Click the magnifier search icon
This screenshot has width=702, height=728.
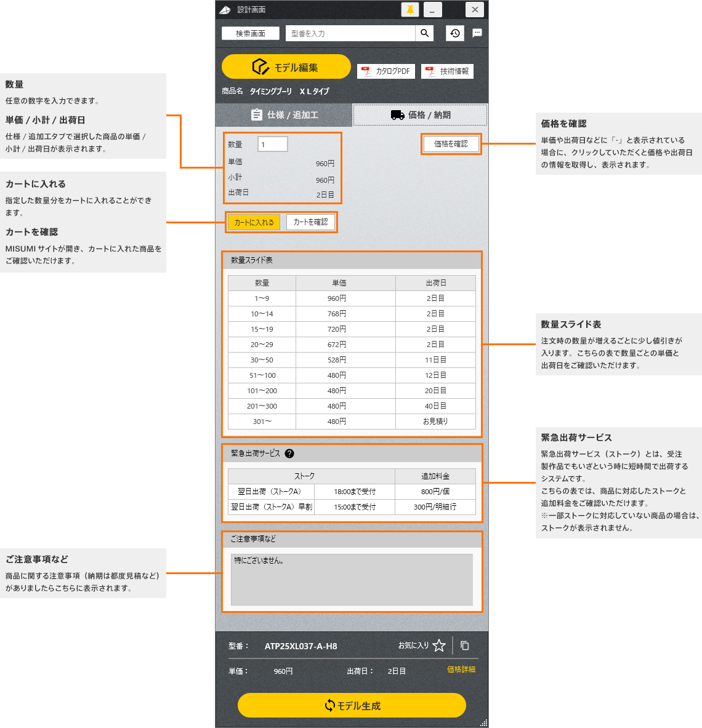pyautogui.click(x=424, y=33)
